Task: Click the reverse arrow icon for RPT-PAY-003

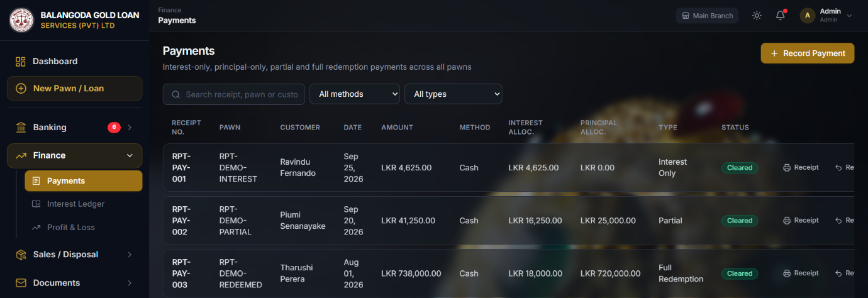Action: (838, 273)
